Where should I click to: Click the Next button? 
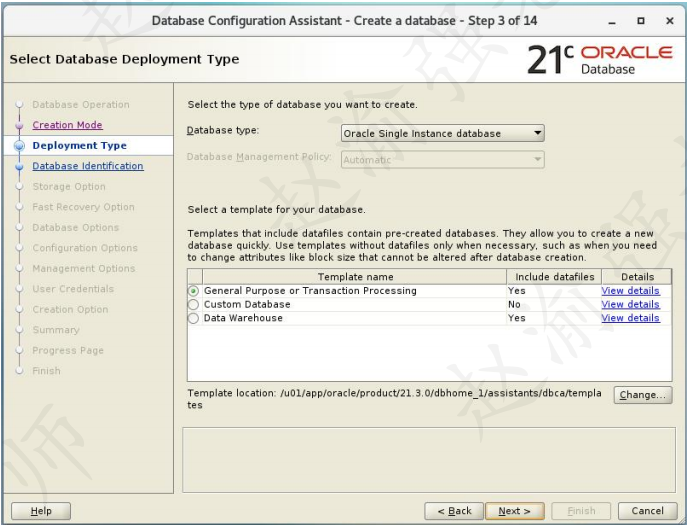[515, 511]
